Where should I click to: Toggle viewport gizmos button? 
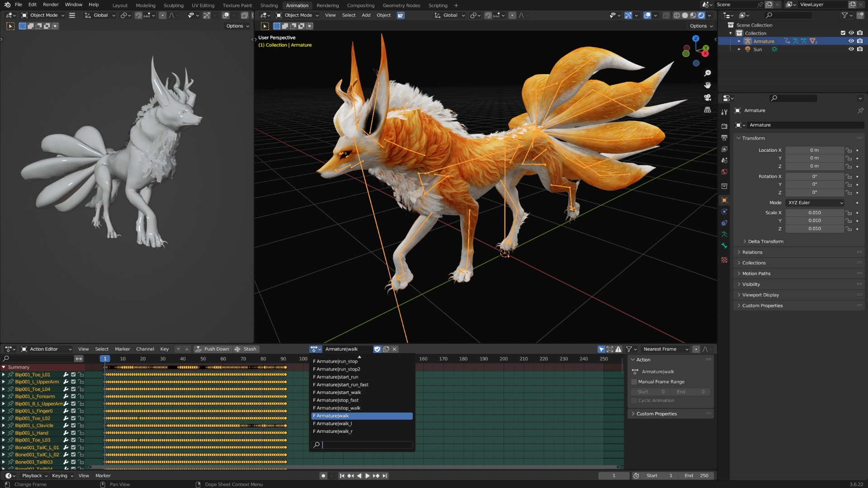(628, 15)
